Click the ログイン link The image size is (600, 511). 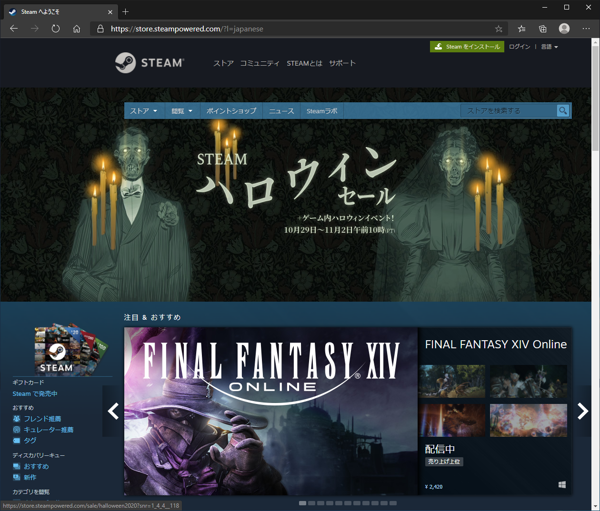click(x=519, y=47)
